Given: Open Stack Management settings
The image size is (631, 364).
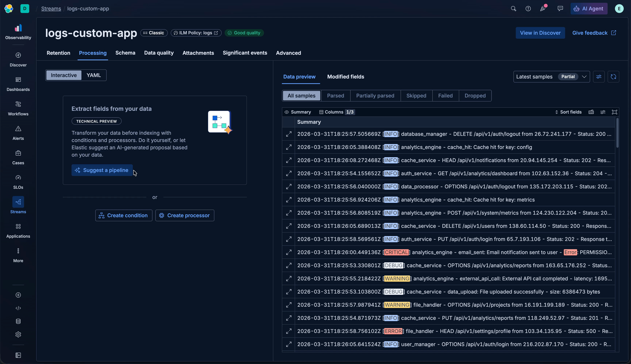Looking at the screenshot, I should [x=18, y=334].
